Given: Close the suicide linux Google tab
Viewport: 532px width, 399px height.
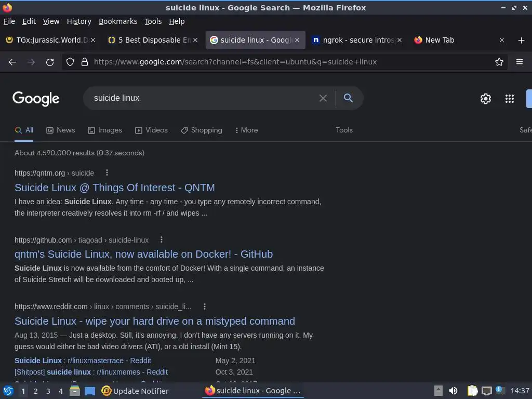Looking at the screenshot, I should (x=297, y=40).
